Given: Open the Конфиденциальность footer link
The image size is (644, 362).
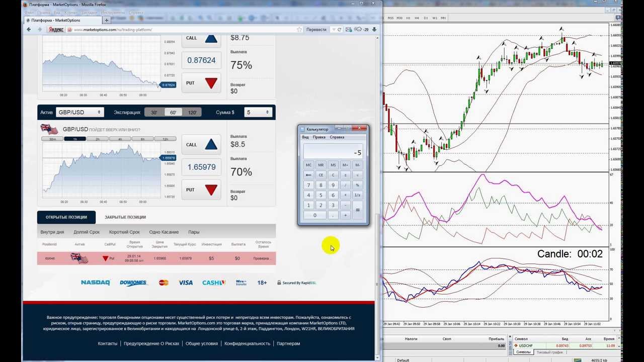Looking at the screenshot, I should [248, 343].
